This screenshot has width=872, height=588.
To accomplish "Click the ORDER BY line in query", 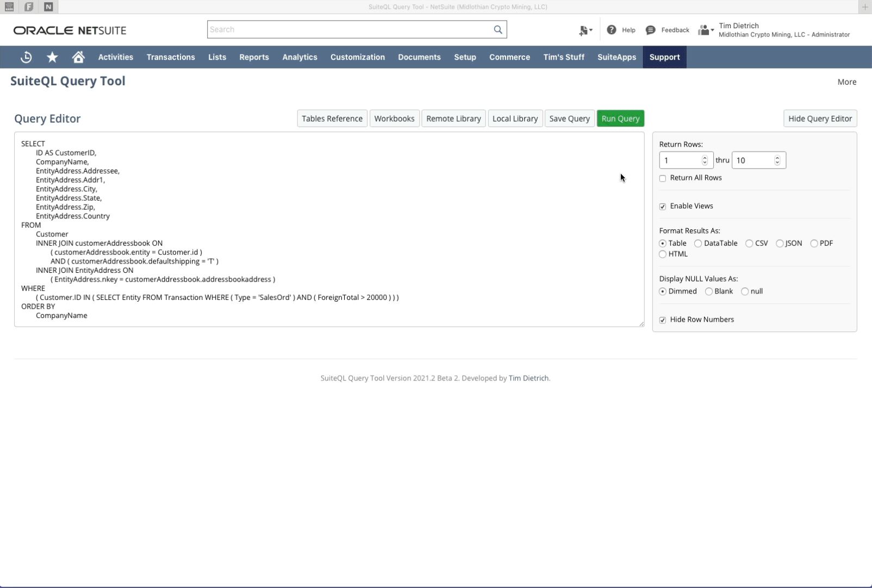I will coord(38,306).
